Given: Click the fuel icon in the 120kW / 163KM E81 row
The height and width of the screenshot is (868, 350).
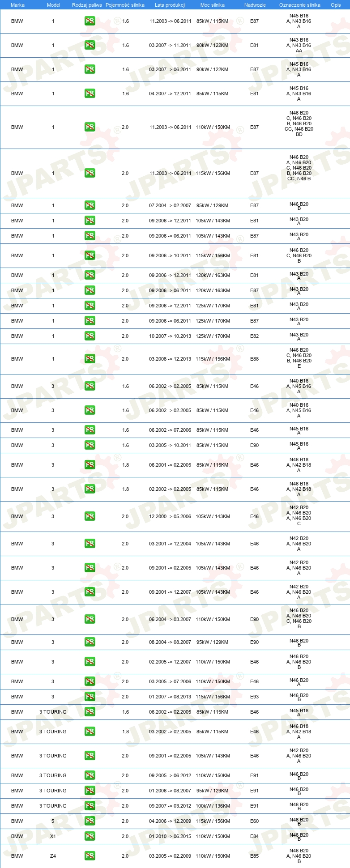Looking at the screenshot, I should click(90, 275).
